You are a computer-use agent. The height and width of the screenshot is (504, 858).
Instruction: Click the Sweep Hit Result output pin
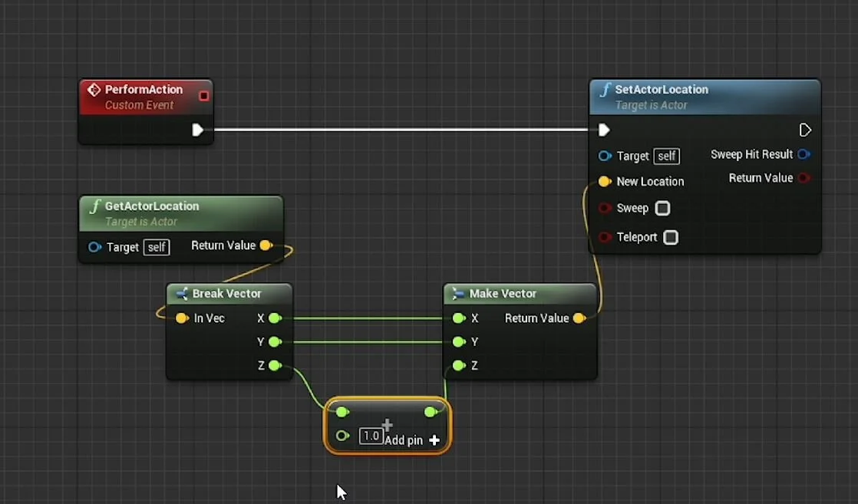point(804,154)
